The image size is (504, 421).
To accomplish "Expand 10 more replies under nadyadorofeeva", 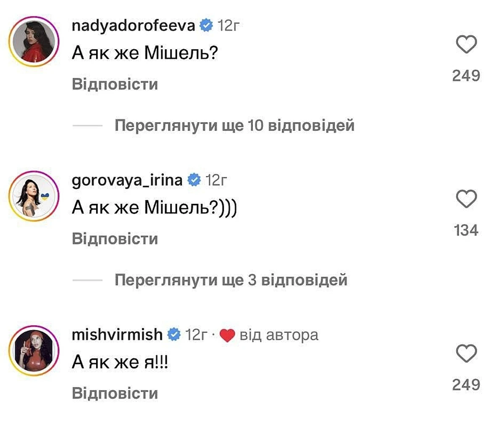I will click(234, 125).
